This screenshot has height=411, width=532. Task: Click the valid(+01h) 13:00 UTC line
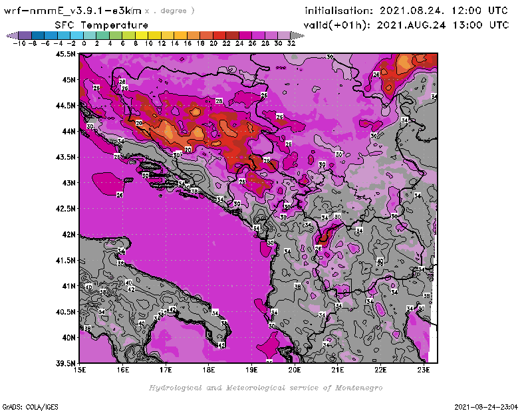click(x=406, y=25)
